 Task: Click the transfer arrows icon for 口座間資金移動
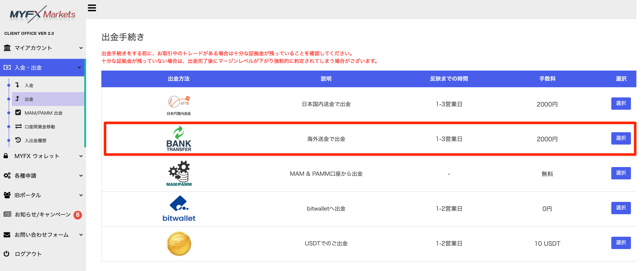(18, 126)
